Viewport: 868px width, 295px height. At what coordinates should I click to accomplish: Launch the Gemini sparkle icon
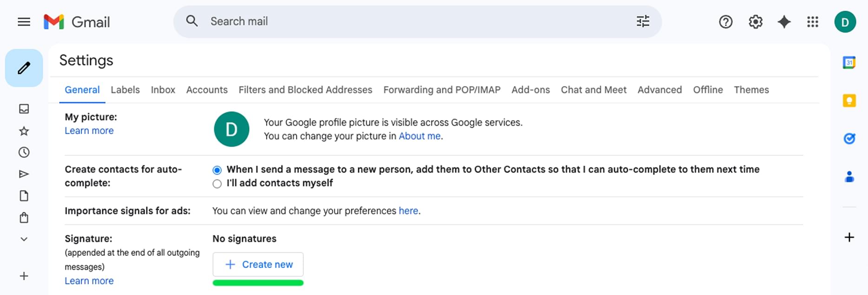784,22
